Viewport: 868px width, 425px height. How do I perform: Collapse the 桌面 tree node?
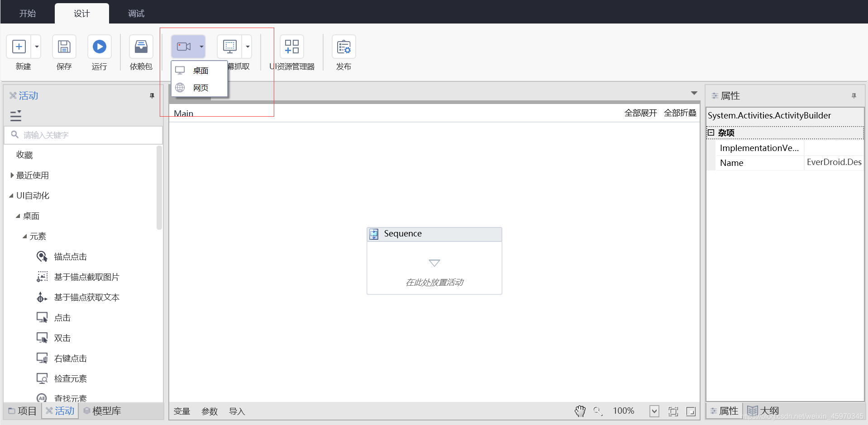click(x=18, y=216)
